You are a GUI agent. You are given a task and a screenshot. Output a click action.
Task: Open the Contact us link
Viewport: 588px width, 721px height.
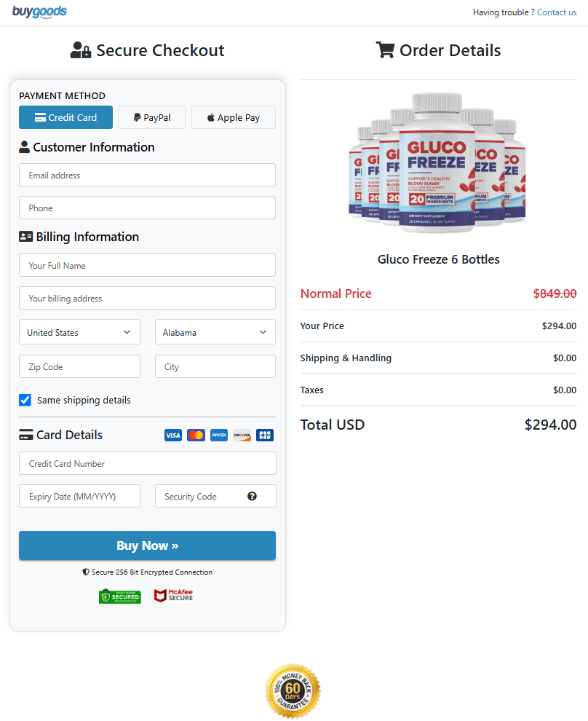point(557,12)
